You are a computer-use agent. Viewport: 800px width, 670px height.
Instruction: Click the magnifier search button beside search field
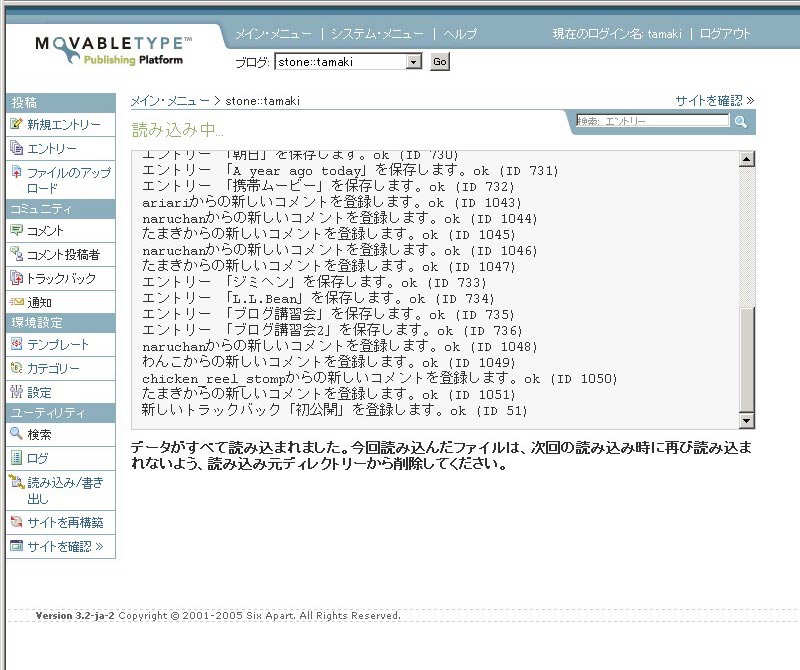click(741, 122)
